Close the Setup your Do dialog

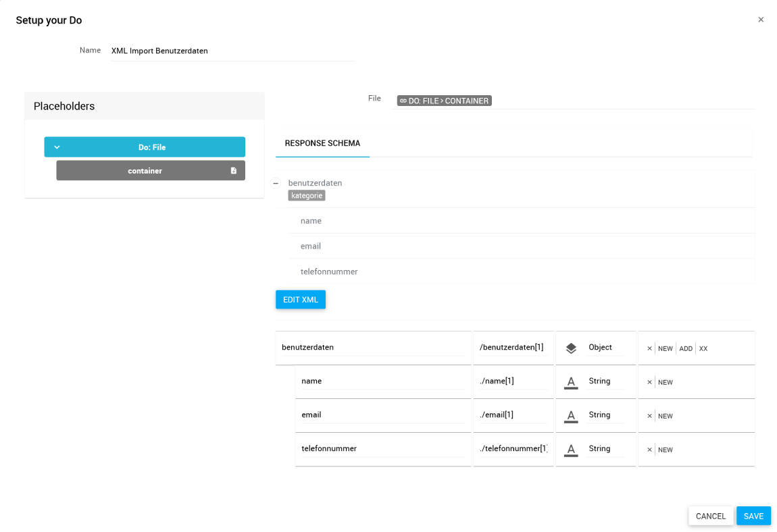[x=761, y=20]
